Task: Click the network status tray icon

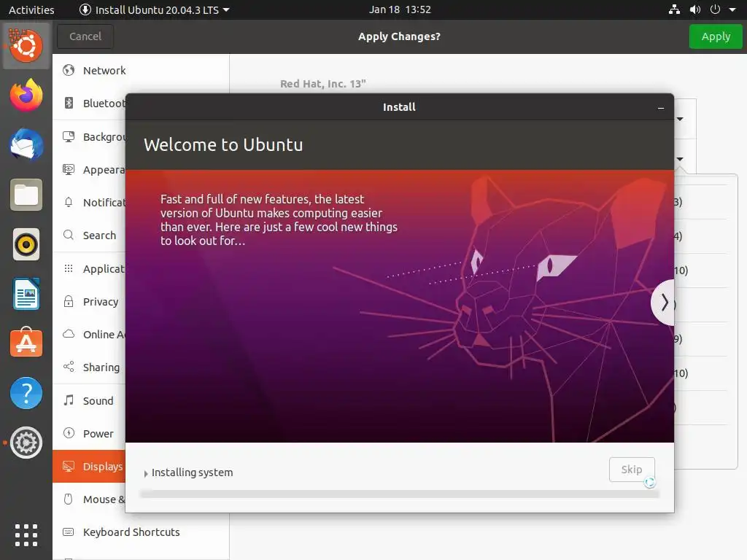Action: click(674, 9)
